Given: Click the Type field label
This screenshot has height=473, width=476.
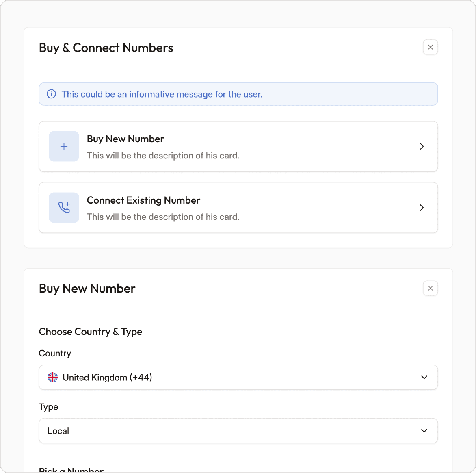Looking at the screenshot, I should (48, 407).
